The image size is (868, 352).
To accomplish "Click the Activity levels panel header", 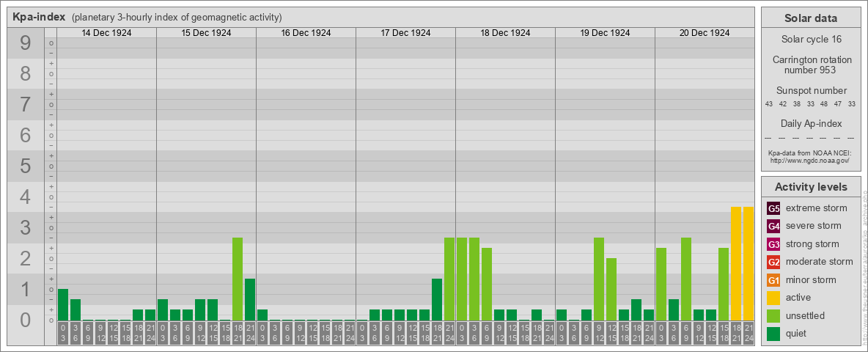I will 810,187.
